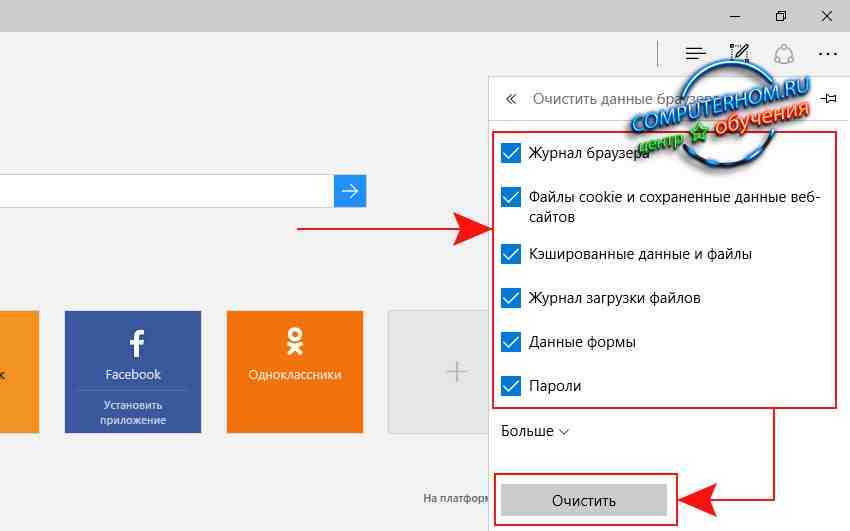Pin the clear browsing data panel

[x=828, y=99]
